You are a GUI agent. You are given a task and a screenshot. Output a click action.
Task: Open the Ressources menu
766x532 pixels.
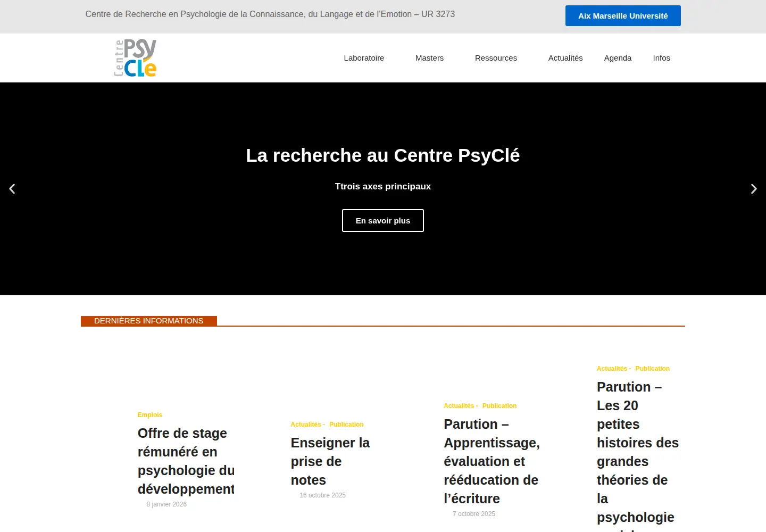pos(496,58)
